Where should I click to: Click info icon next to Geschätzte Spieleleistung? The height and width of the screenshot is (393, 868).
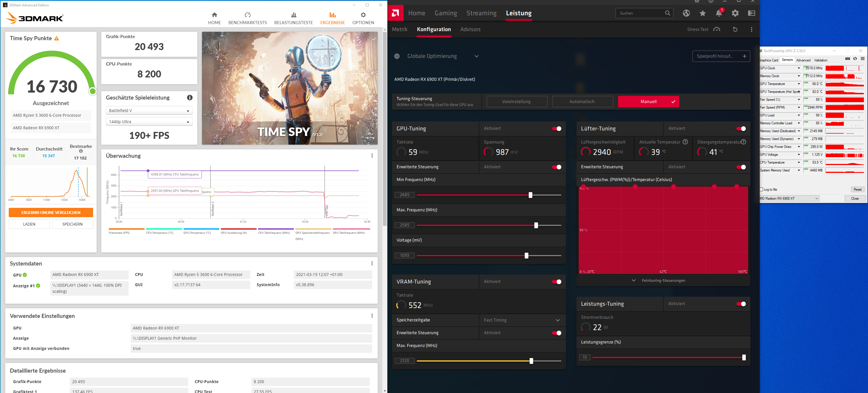point(190,98)
